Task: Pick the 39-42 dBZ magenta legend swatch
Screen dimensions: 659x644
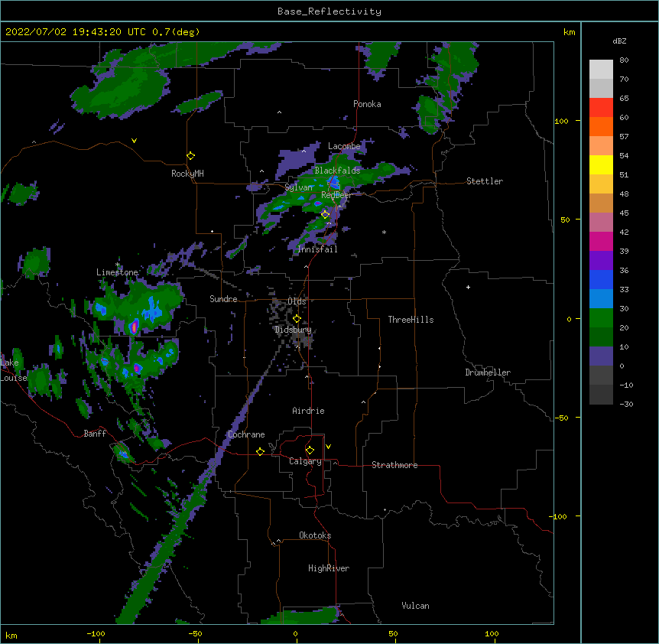Action: [x=601, y=241]
